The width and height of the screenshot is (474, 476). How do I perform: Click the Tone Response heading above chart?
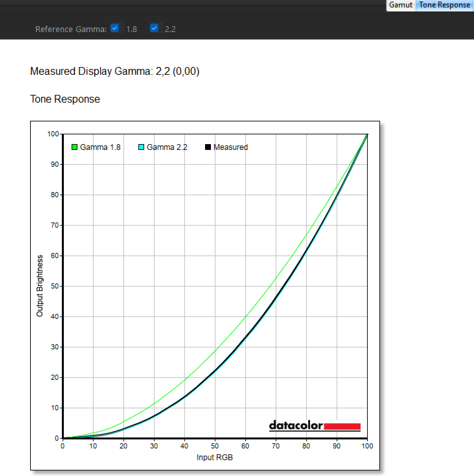pos(65,99)
